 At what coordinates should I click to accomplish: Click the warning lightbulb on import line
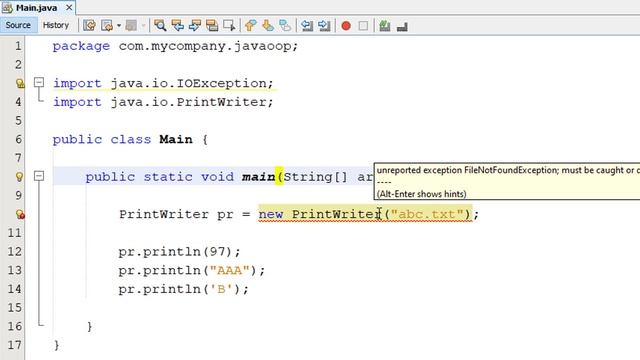point(20,83)
